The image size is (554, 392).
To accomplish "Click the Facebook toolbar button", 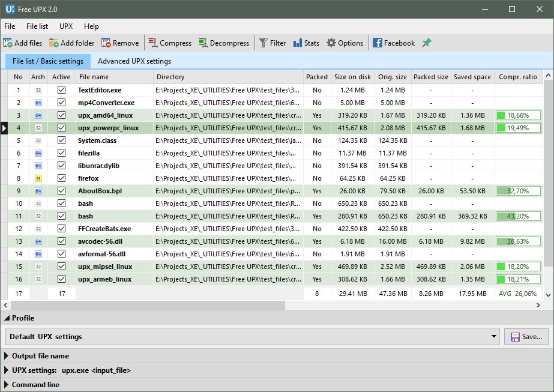I will pos(393,43).
